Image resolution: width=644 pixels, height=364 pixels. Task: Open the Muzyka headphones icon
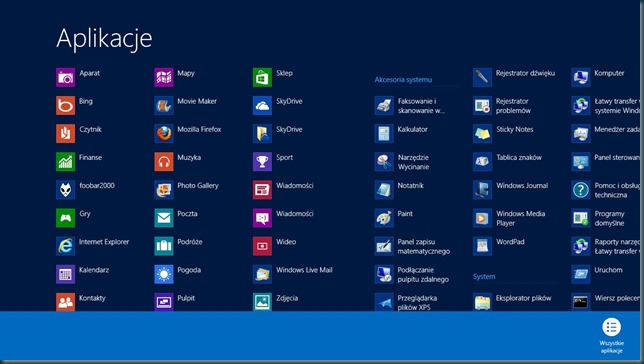(x=164, y=162)
